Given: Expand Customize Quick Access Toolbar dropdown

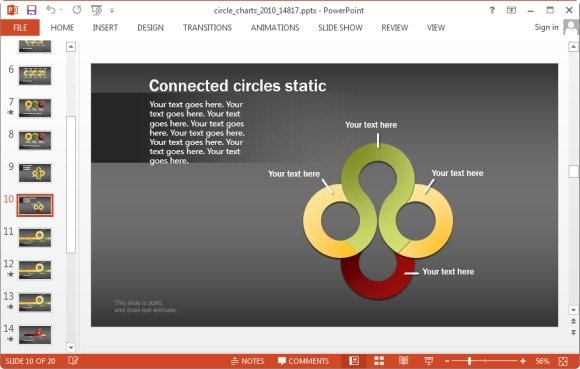Looking at the screenshot, I should click(x=112, y=11).
